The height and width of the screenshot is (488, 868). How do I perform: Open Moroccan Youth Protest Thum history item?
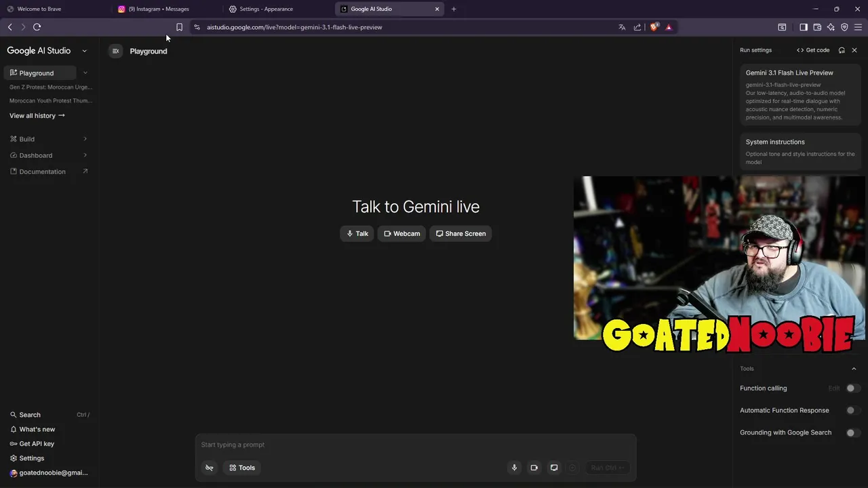(50, 100)
